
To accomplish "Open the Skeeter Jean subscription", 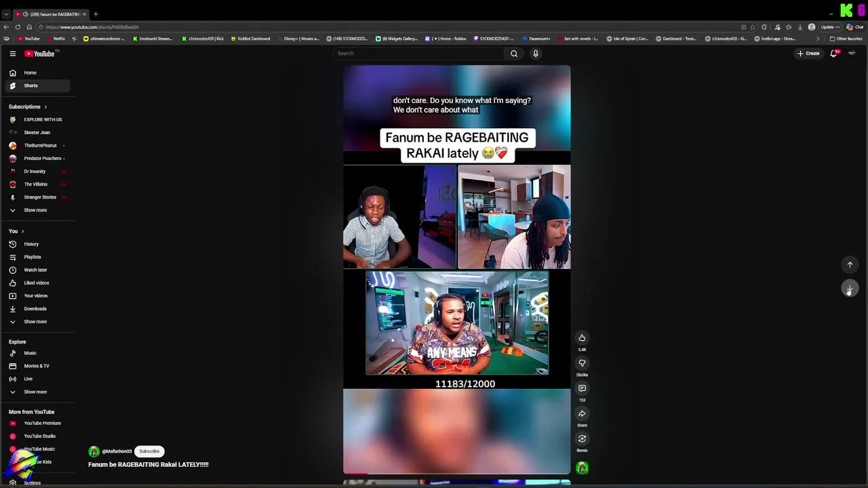I will point(37,133).
